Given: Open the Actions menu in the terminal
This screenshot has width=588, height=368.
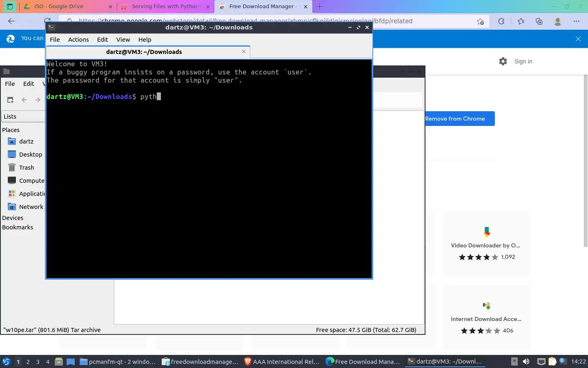Looking at the screenshot, I should point(78,40).
